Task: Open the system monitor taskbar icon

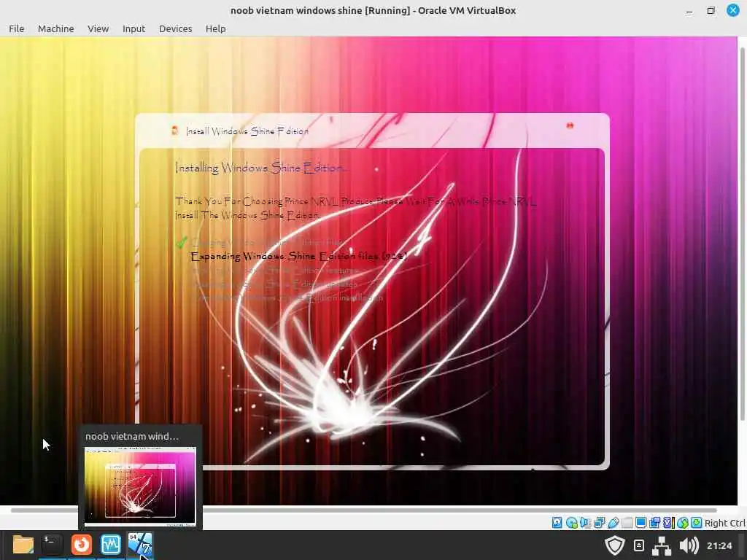Action: click(x=111, y=545)
